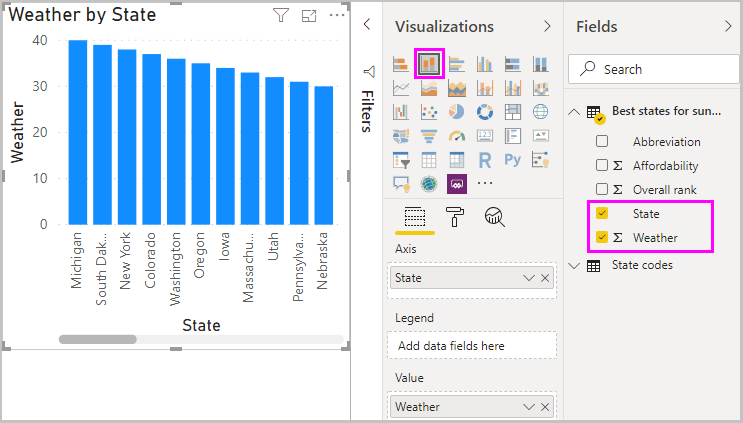Insert a slicer visual
The height and width of the screenshot is (423, 743).
click(401, 160)
